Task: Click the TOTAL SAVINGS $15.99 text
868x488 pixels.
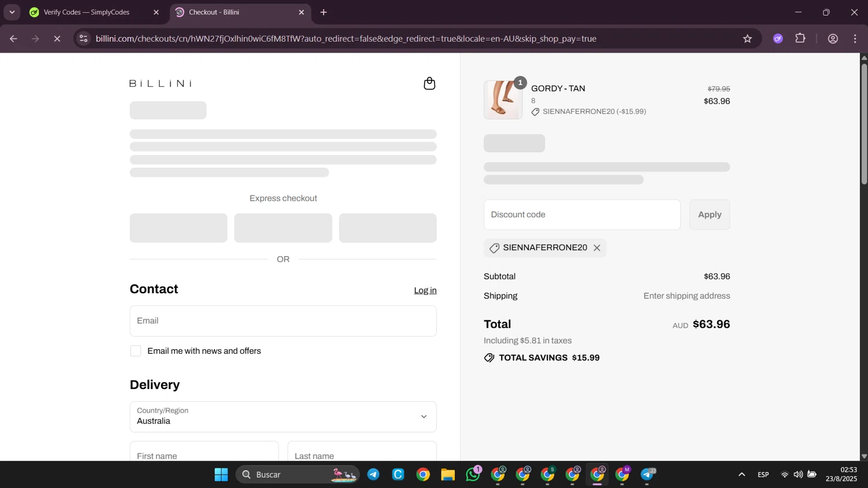Action: point(549,358)
